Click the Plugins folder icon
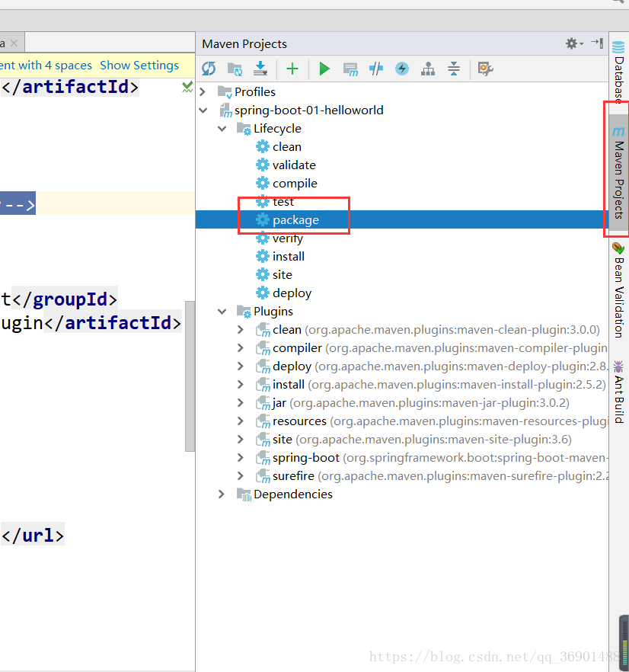 pyautogui.click(x=244, y=312)
